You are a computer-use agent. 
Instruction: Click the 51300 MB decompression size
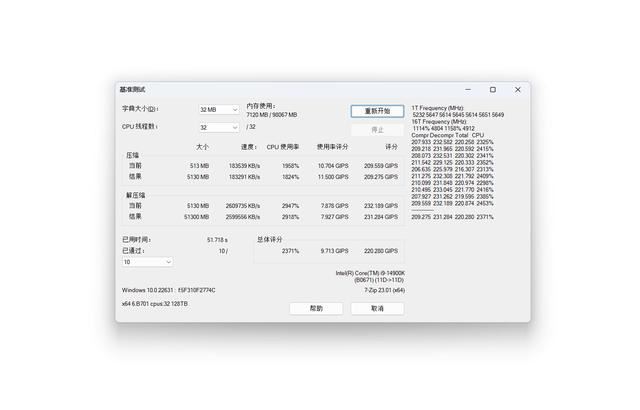pos(196,217)
